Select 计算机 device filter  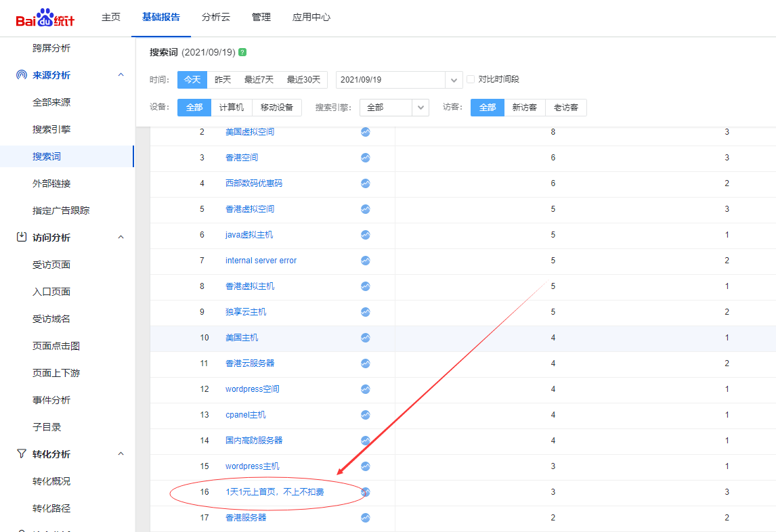point(232,108)
